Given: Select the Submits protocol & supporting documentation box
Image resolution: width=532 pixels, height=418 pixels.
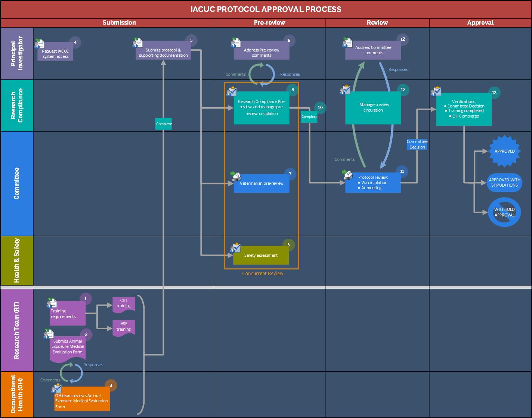Looking at the screenshot, I should (x=163, y=53).
